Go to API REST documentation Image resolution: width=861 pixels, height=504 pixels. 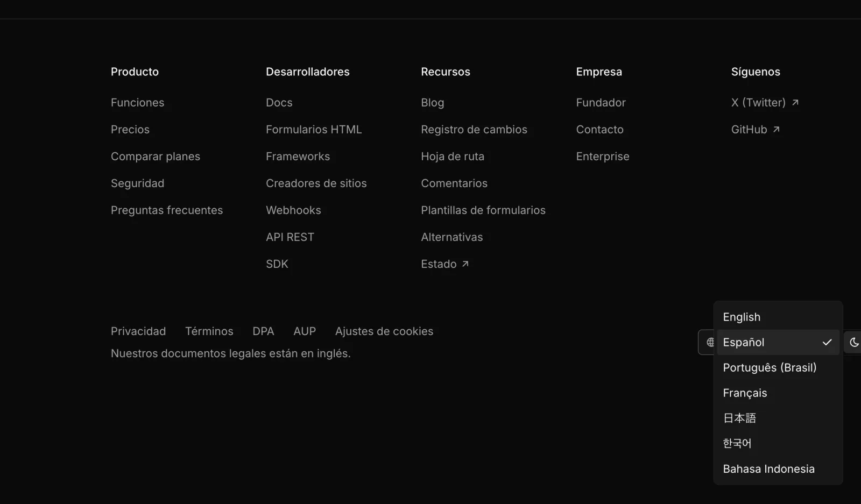click(x=290, y=237)
